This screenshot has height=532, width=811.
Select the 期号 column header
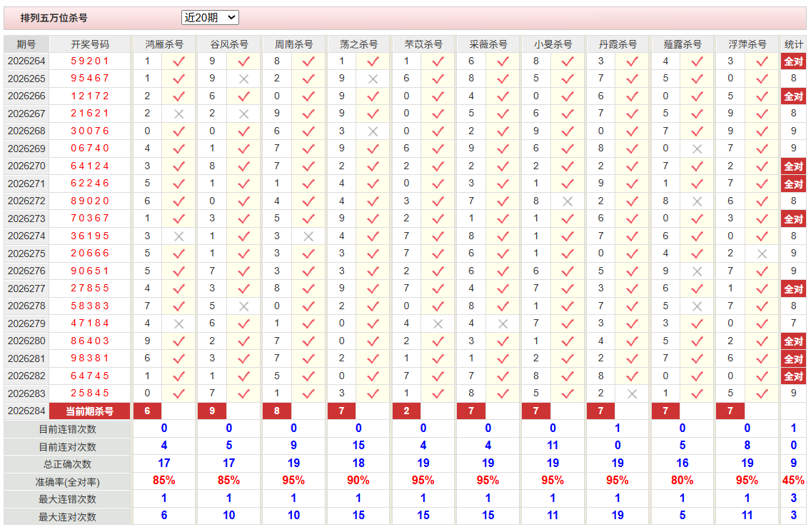point(26,44)
